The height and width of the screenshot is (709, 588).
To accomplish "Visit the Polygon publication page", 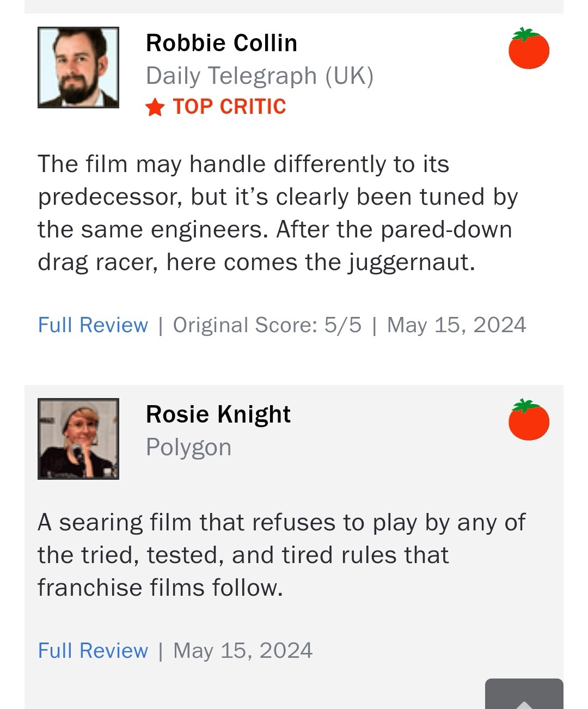I will [188, 447].
